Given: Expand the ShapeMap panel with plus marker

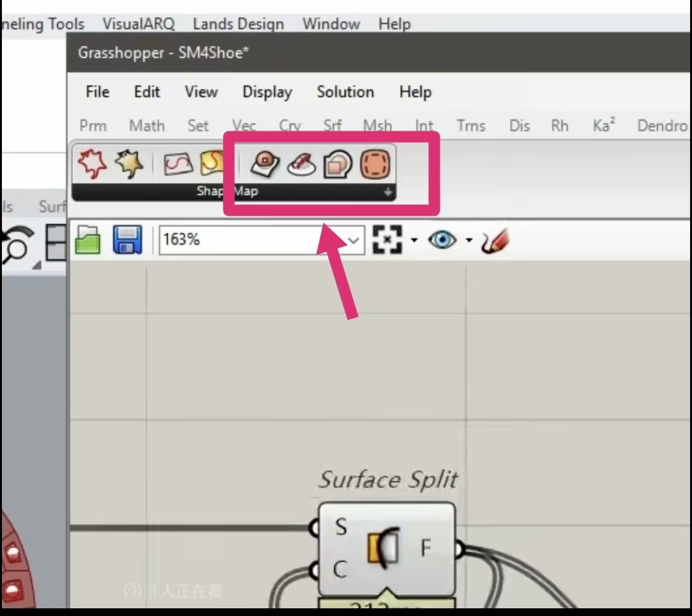Looking at the screenshot, I should [387, 192].
